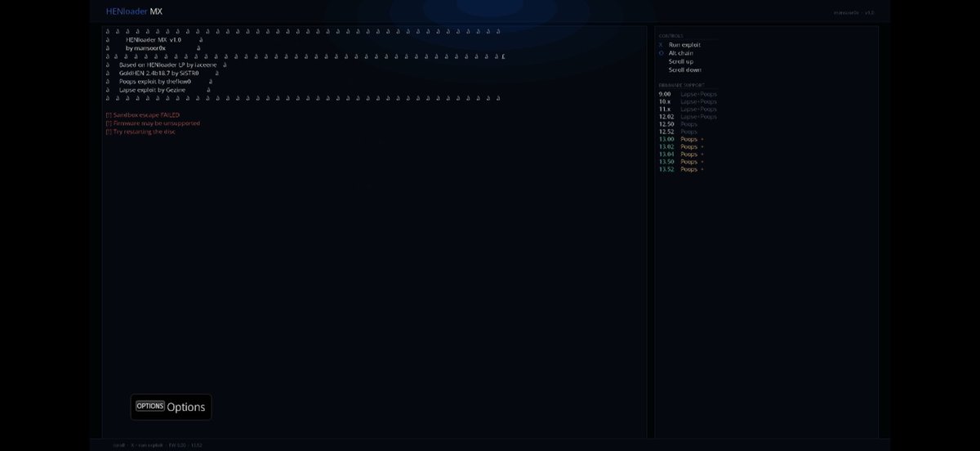Click the FIRMWARE SUPPORT section heading
This screenshot has width=980, height=451.
(681, 85)
